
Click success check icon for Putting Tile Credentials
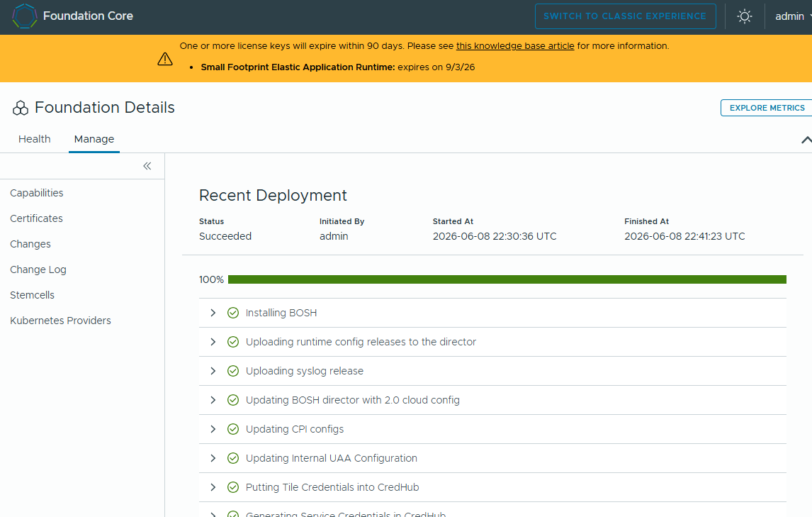pyautogui.click(x=233, y=487)
